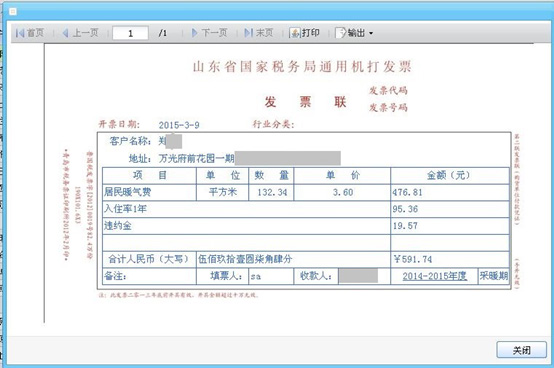
Task: Click the 输出 label on the toolbar
Action: tap(356, 33)
